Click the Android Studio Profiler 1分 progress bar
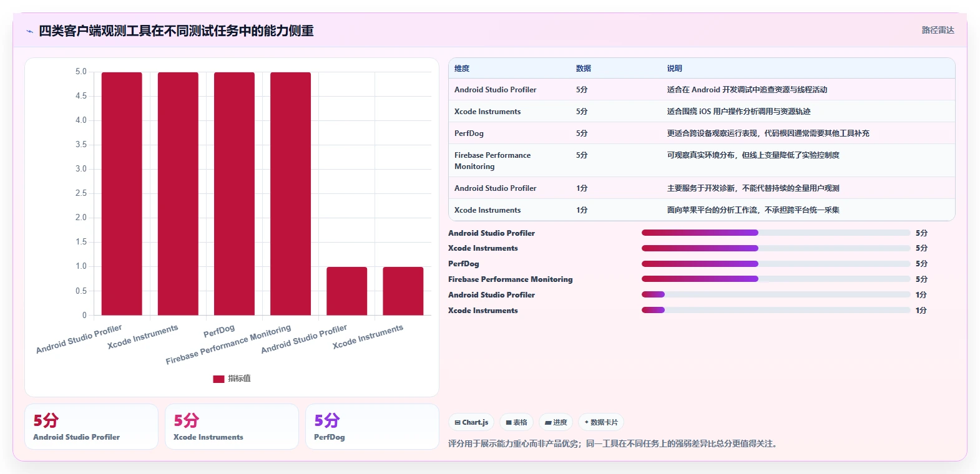Image resolution: width=980 pixels, height=474 pixels. (x=776, y=294)
